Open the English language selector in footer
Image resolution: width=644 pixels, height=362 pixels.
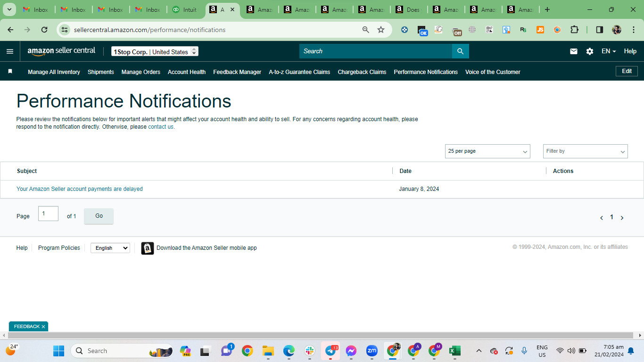pyautogui.click(x=110, y=248)
